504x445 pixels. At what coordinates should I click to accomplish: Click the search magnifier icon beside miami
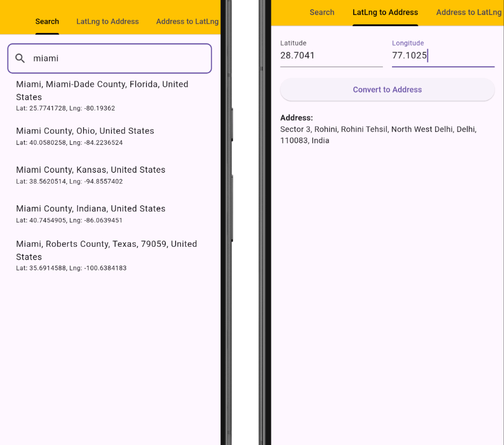(x=20, y=58)
